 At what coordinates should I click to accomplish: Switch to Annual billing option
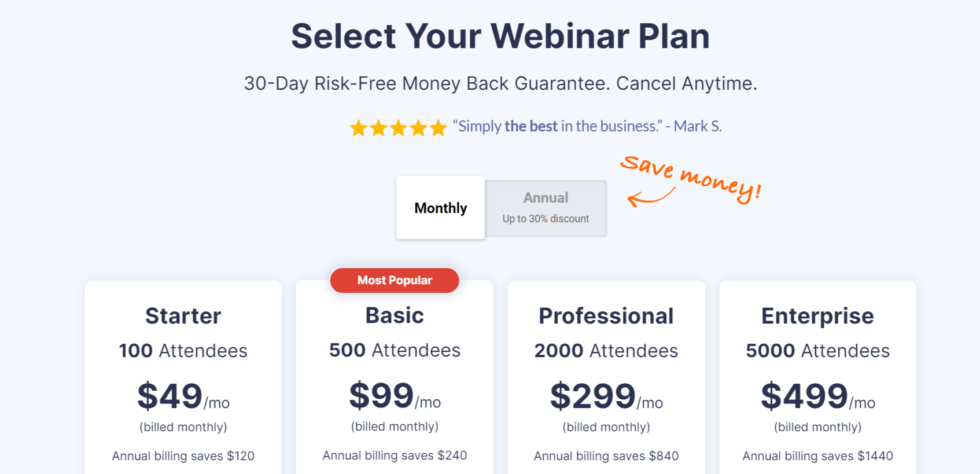[546, 208]
